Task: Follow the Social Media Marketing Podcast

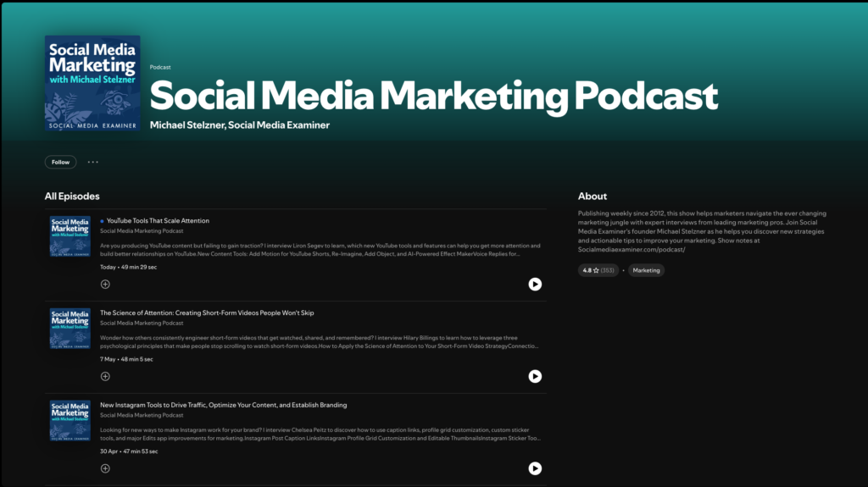Action: point(60,162)
